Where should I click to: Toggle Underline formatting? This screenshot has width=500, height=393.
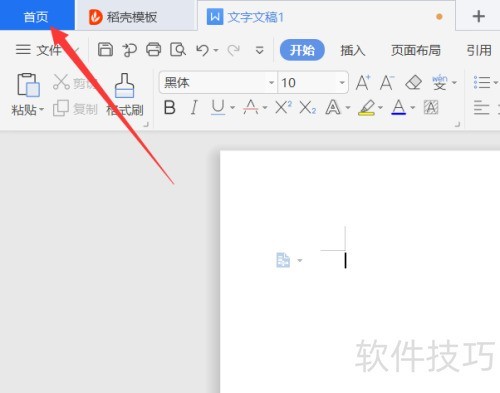tap(218, 108)
